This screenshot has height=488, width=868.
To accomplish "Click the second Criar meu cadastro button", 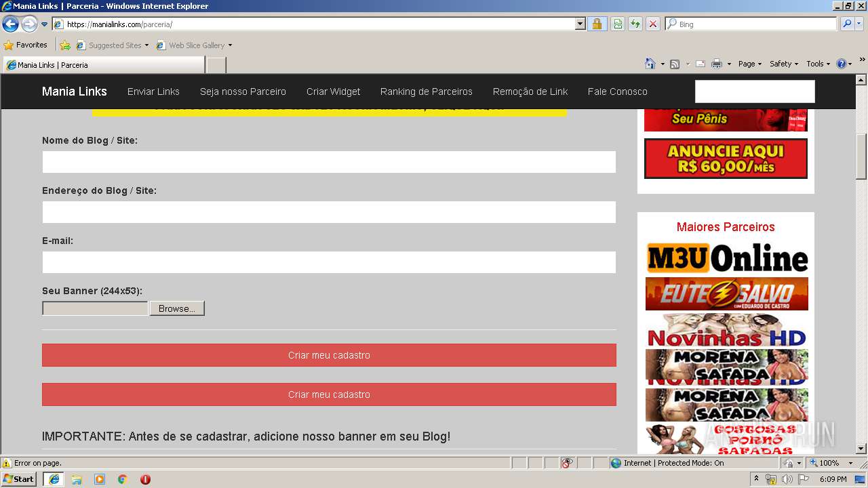I will tap(329, 394).
